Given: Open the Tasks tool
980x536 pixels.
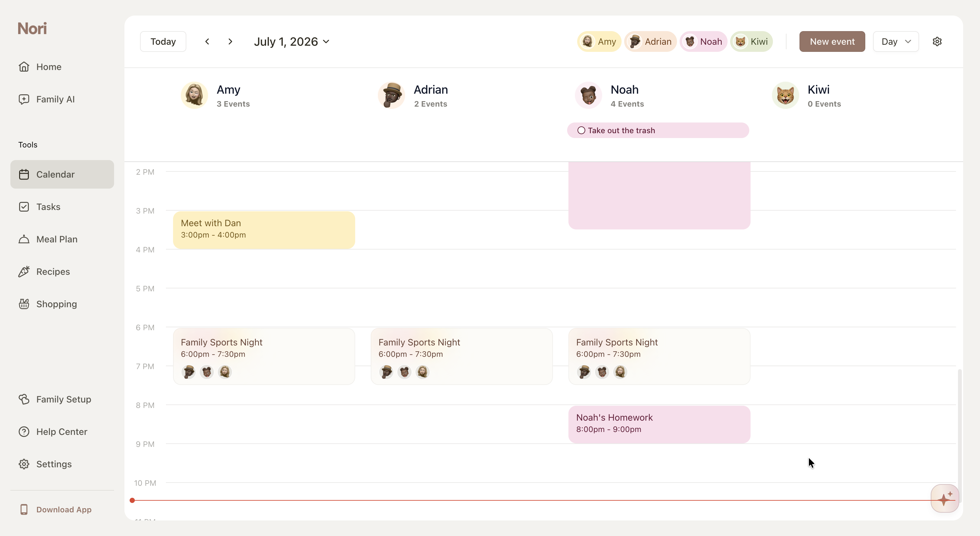Looking at the screenshot, I should pyautogui.click(x=62, y=207).
